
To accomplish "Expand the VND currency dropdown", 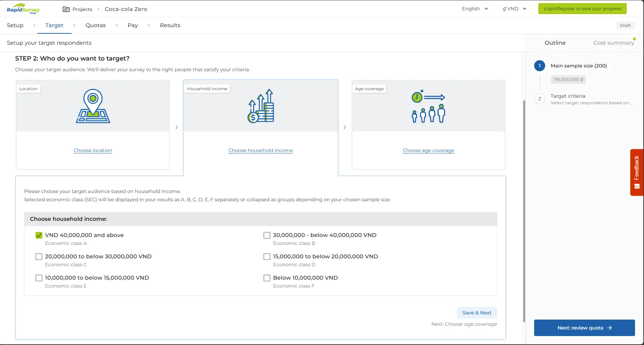I will coord(514,9).
